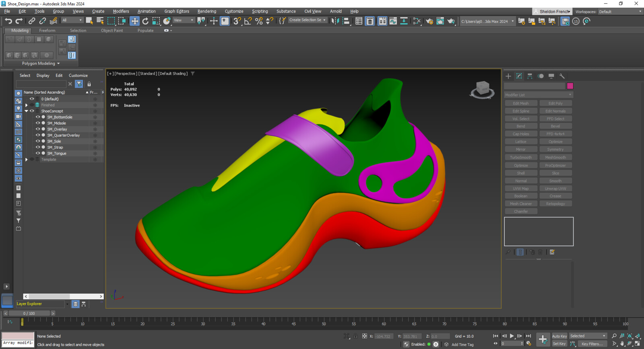Apply the TurboSmooth modifier button

[521, 158]
